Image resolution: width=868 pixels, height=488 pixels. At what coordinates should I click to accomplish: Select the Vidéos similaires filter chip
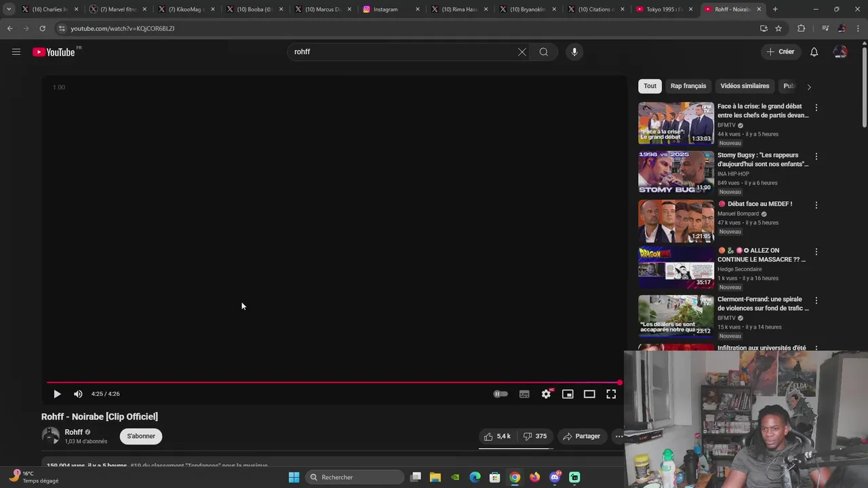(x=745, y=86)
